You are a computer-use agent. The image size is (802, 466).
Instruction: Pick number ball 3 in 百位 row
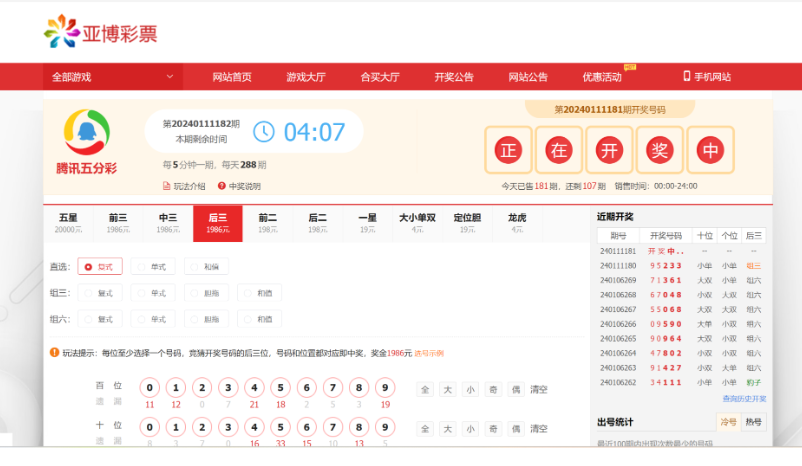[x=228, y=388]
